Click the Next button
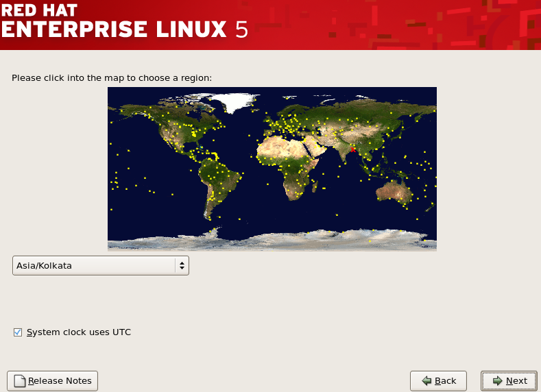Image resolution: width=541 pixels, height=392 pixels. [509, 380]
